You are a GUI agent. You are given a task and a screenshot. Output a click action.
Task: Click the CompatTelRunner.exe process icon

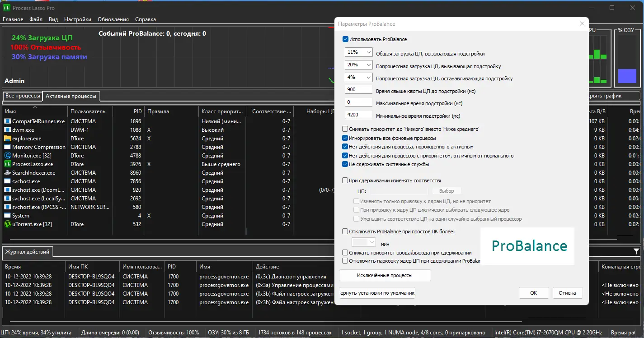(8, 121)
